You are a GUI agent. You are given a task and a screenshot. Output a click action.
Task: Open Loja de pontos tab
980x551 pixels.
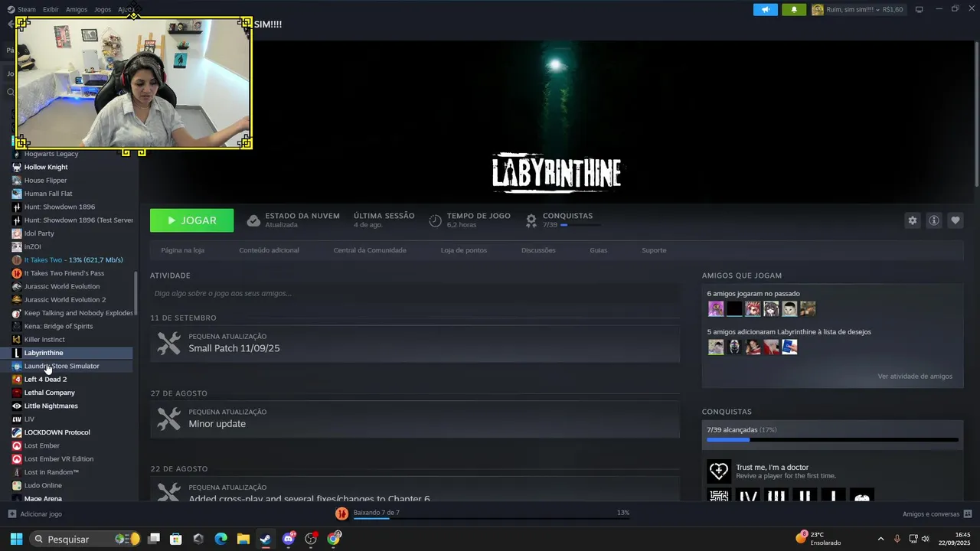click(x=463, y=250)
